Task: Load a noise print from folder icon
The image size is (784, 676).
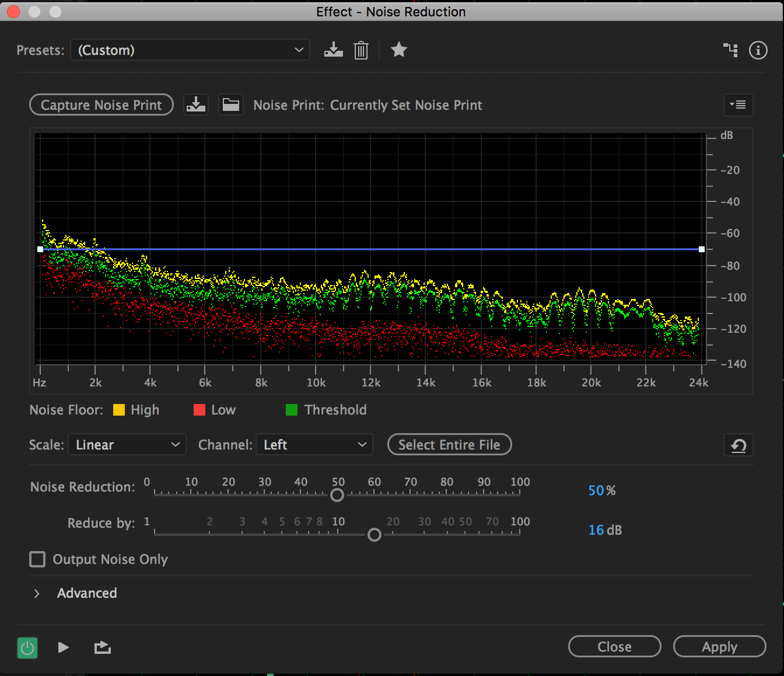Action: pos(231,105)
